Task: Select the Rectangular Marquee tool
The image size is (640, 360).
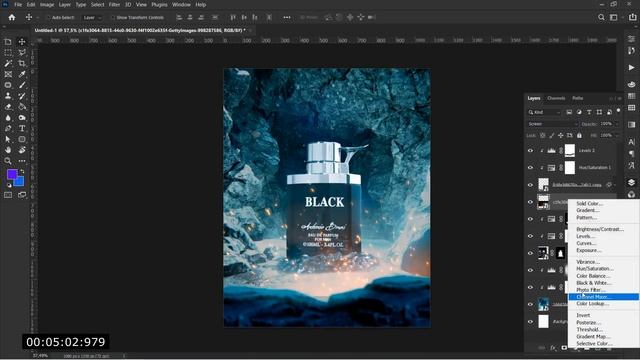Action: [x=8, y=53]
